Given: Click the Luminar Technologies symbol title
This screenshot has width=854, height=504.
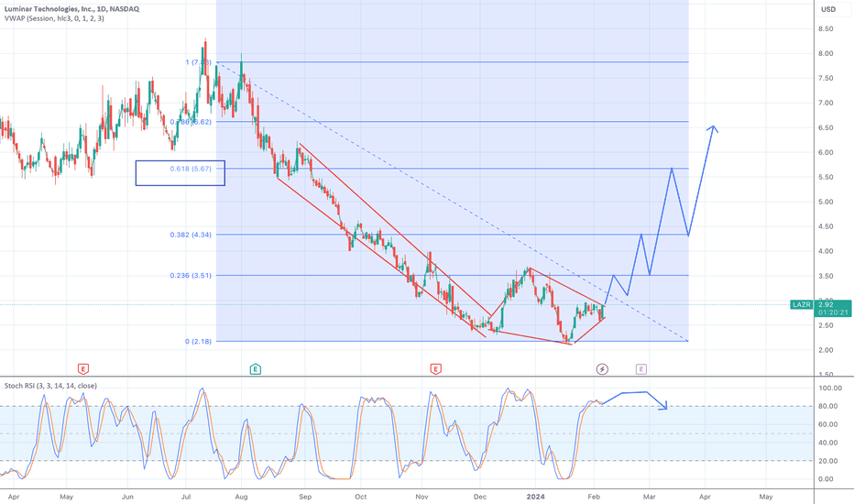Looking at the screenshot, I should coord(71,9).
